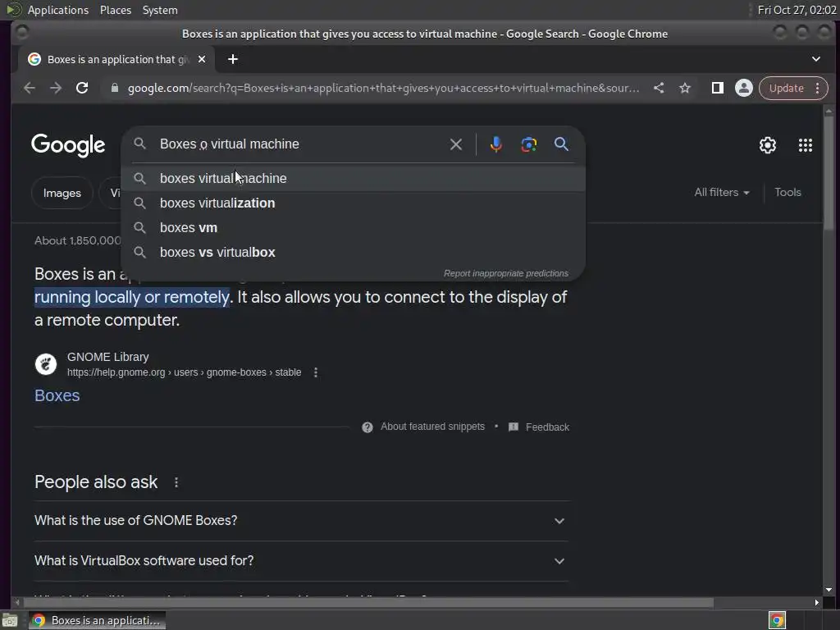Go to the Google logo home
The image size is (840, 630).
point(68,145)
